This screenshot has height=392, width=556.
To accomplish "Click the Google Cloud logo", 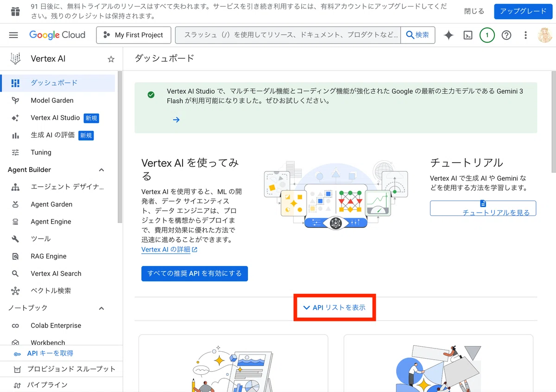I will tap(57, 35).
